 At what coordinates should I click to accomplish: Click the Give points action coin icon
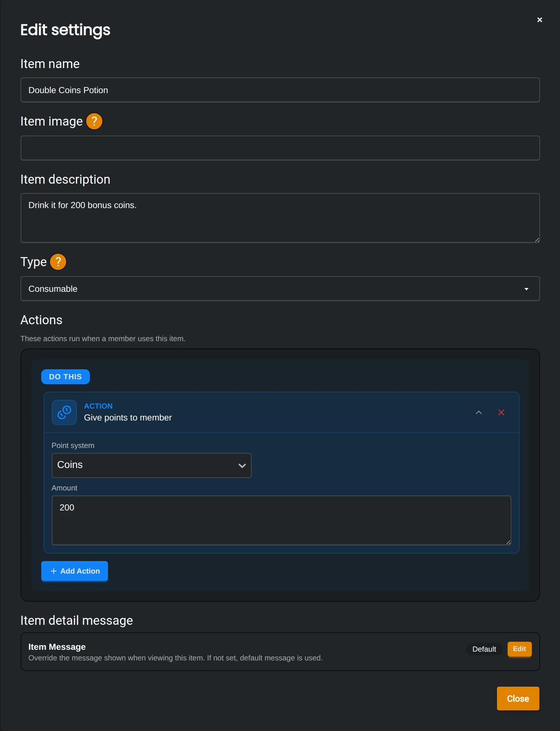click(x=64, y=412)
